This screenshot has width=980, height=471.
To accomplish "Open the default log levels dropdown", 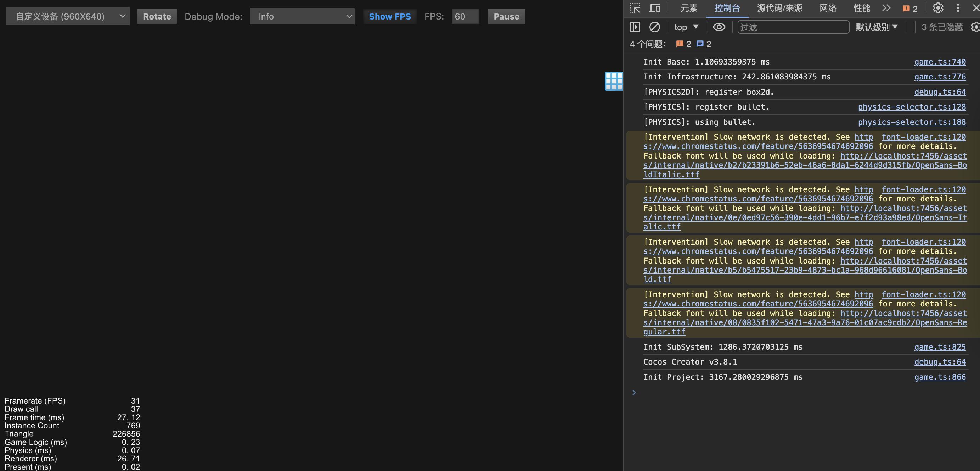I will pyautogui.click(x=876, y=27).
